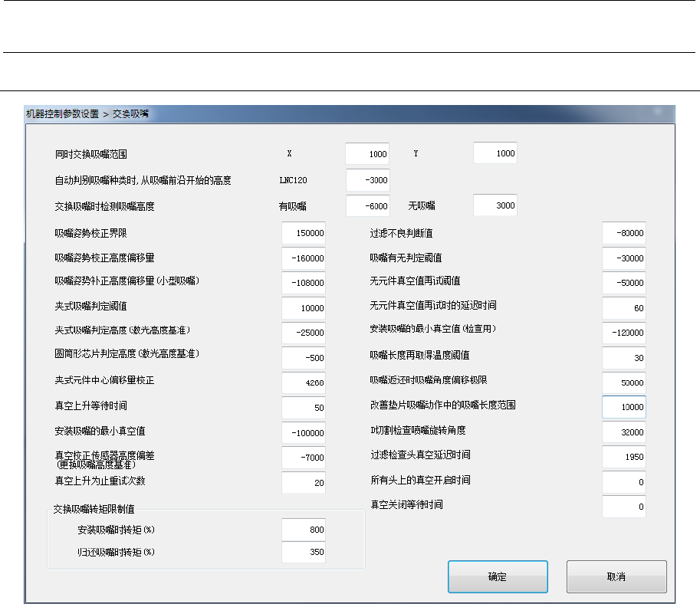700x604 pixels.
Task: Edit the 吸嘴长度再取得温度阈值 field
Action: pyautogui.click(x=623, y=358)
